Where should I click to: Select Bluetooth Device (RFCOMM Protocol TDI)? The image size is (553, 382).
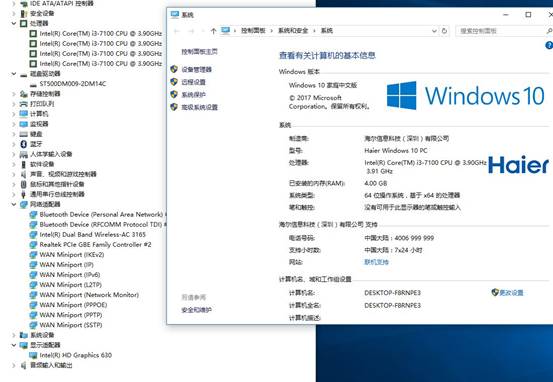(101, 224)
